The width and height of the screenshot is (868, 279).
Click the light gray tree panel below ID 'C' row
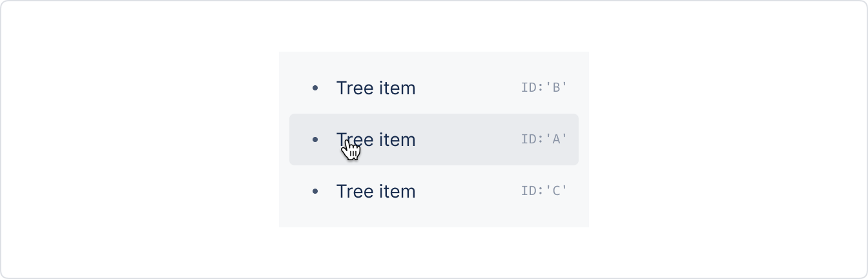(434, 222)
